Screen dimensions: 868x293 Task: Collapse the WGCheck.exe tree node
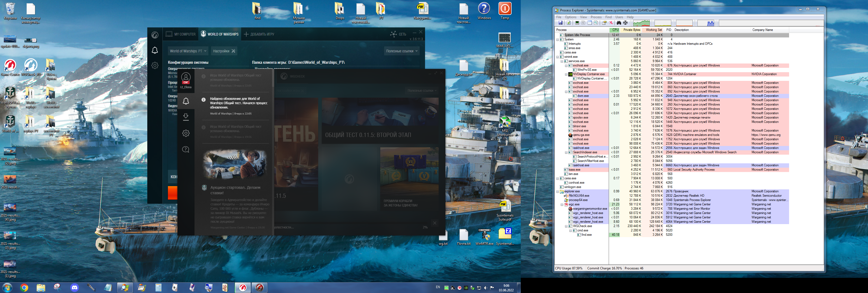pyautogui.click(x=566, y=227)
